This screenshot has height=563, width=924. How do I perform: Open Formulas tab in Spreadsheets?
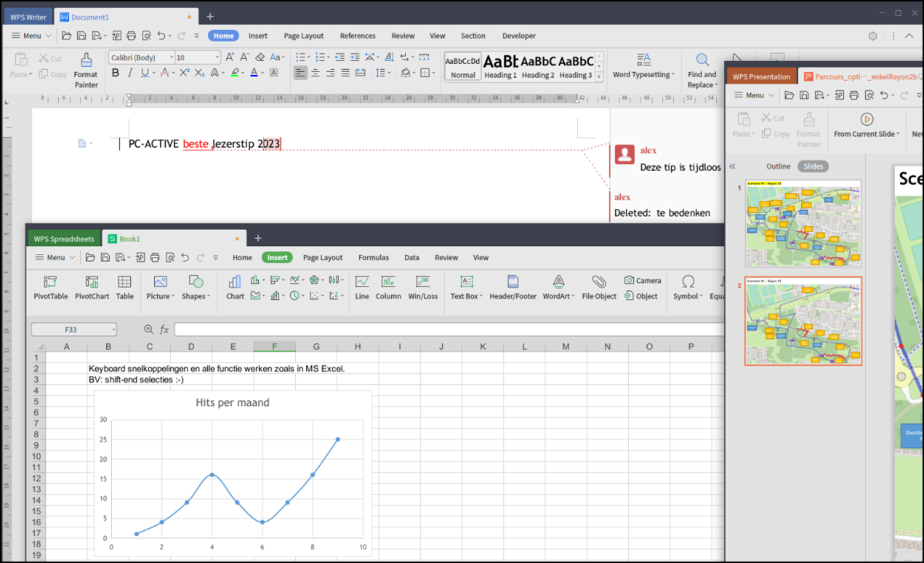click(374, 257)
